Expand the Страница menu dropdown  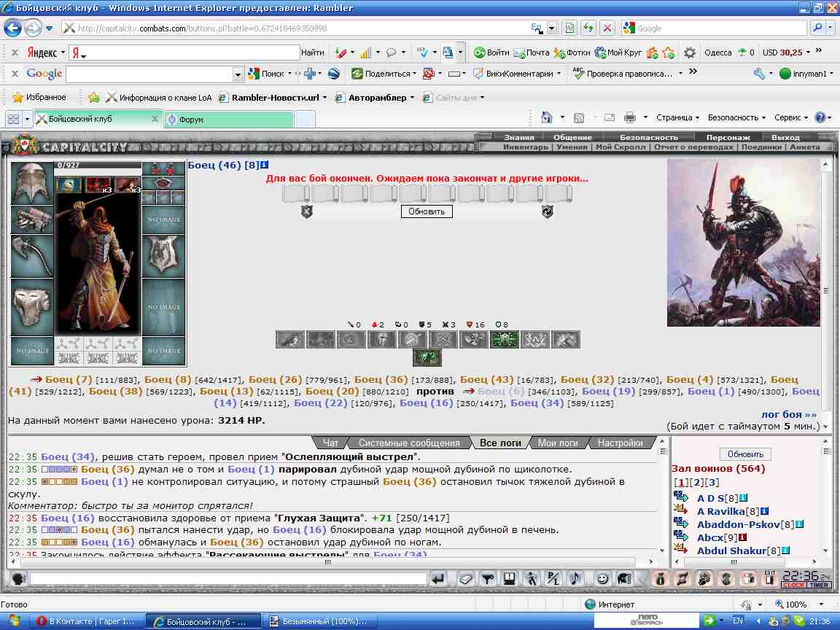click(677, 117)
